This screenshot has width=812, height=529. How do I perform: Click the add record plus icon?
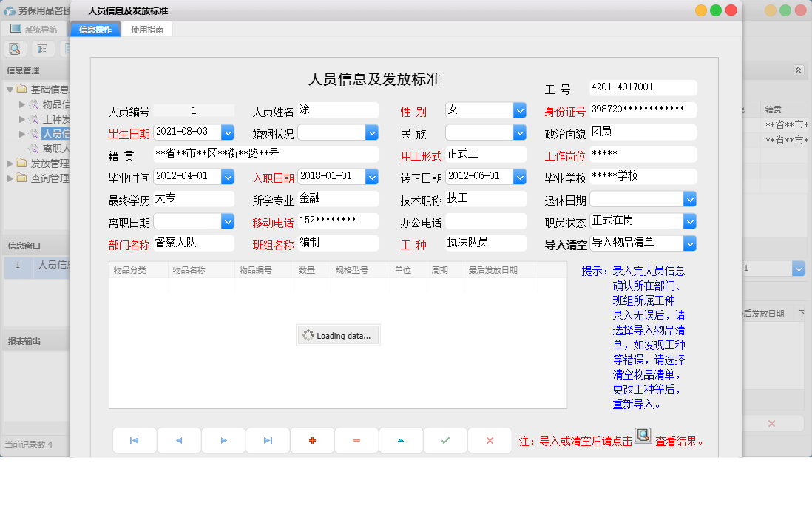(312, 439)
